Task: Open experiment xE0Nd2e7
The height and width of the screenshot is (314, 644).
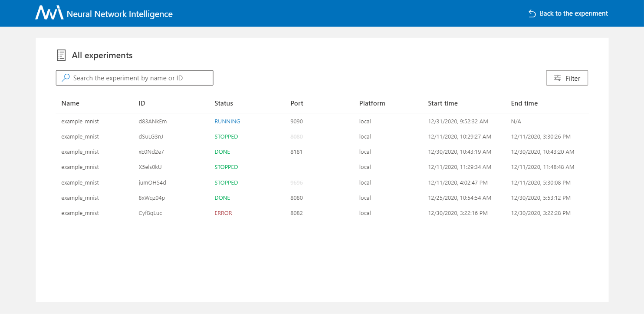Action: pos(150,152)
